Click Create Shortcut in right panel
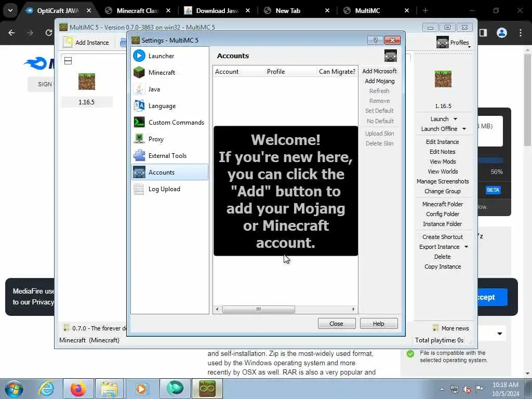Image resolution: width=532 pixels, height=399 pixels. click(443, 237)
